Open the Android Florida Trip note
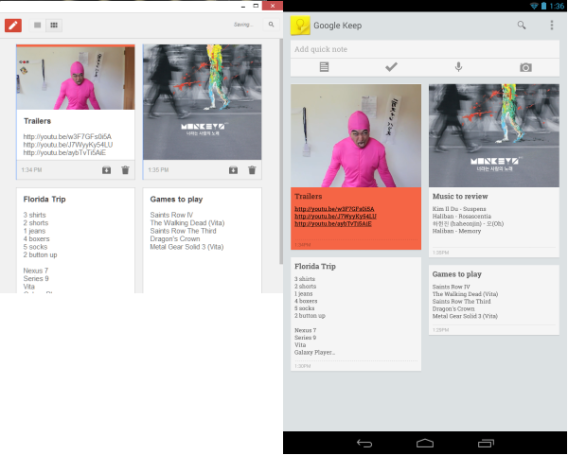Viewport: 568px width, 455px height. [x=356, y=314]
